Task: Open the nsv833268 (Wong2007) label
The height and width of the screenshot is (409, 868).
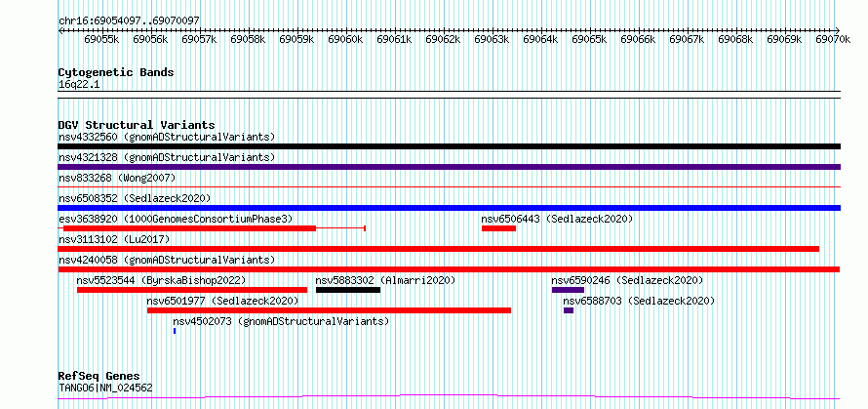Action: point(117,178)
